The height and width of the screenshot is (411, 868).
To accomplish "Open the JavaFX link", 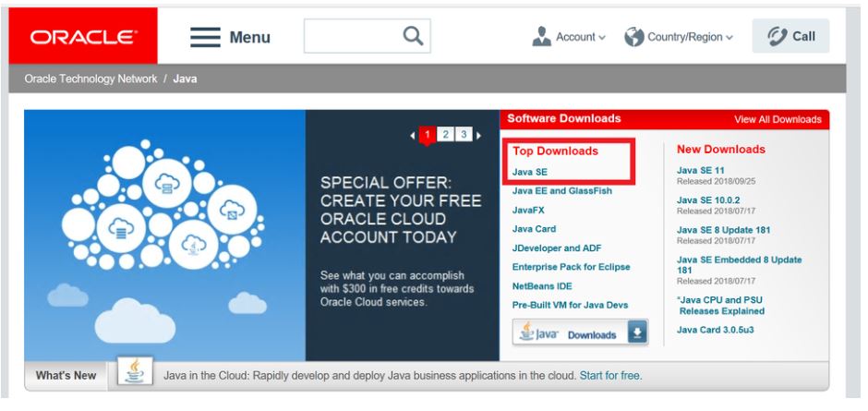I will (528, 210).
